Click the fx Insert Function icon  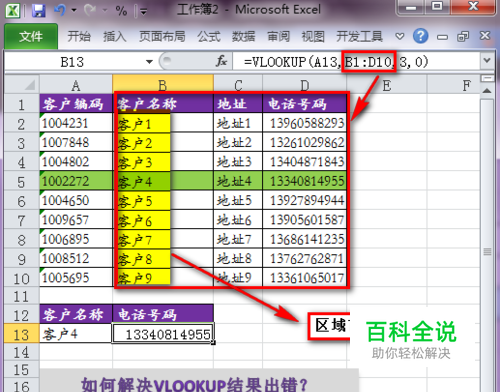(221, 61)
